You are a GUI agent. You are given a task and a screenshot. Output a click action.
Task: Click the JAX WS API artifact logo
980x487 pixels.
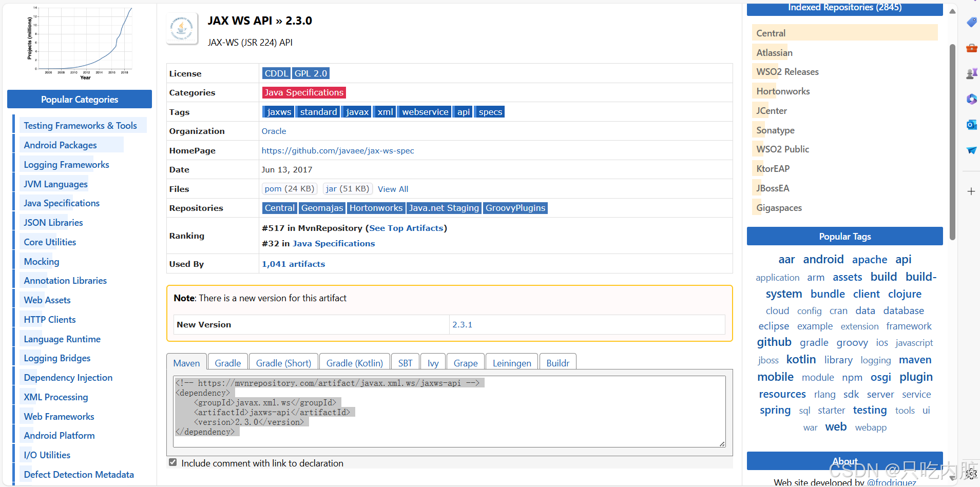182,28
